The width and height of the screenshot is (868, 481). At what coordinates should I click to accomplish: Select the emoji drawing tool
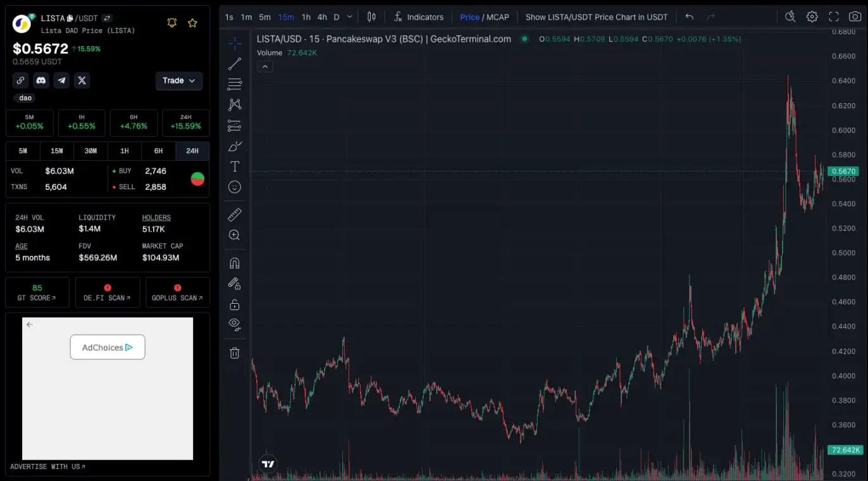234,187
